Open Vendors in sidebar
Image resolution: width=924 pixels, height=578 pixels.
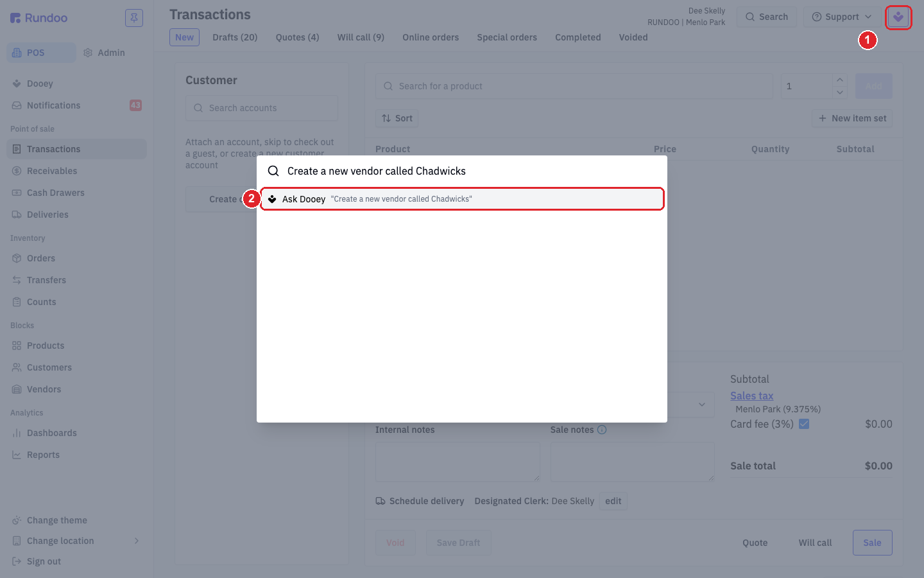(76, 389)
